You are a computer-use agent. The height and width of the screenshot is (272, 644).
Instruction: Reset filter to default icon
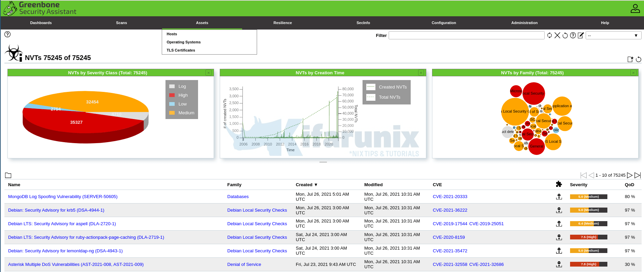point(565,35)
